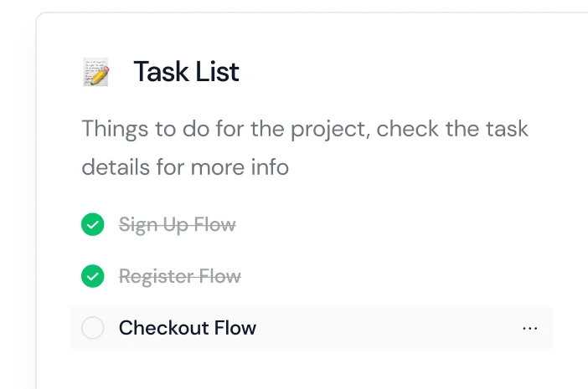The height and width of the screenshot is (389, 588).
Task: Mark Checkout Flow as complete
Action: (93, 328)
